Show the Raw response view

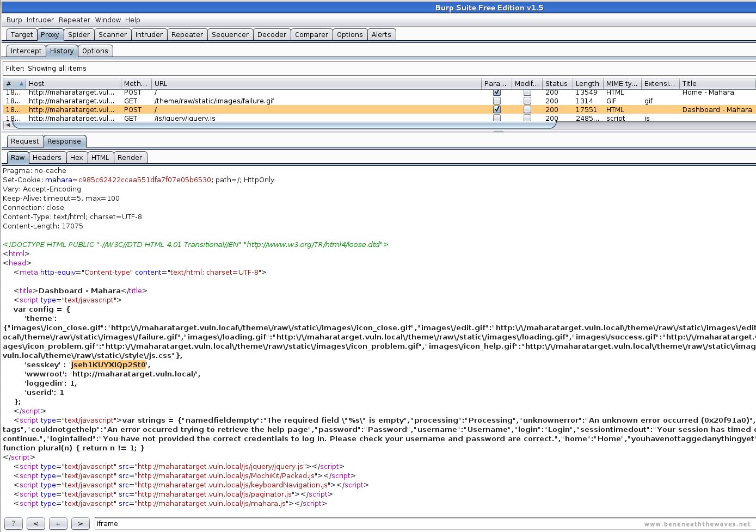click(18, 157)
